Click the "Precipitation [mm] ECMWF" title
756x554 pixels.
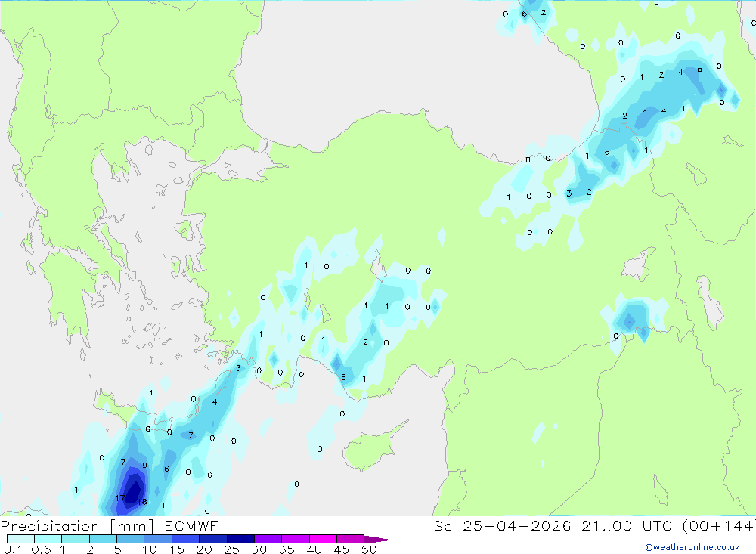tap(110, 526)
